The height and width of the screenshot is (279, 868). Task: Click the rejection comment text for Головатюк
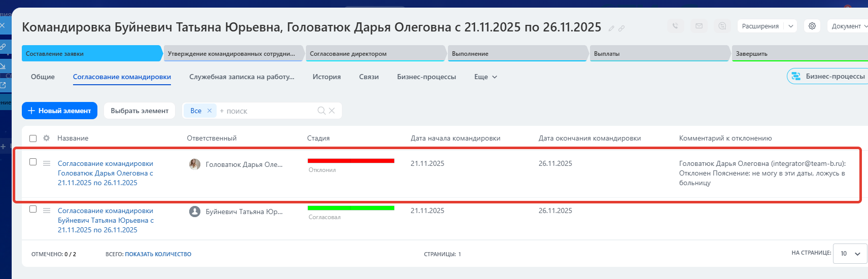click(762, 173)
